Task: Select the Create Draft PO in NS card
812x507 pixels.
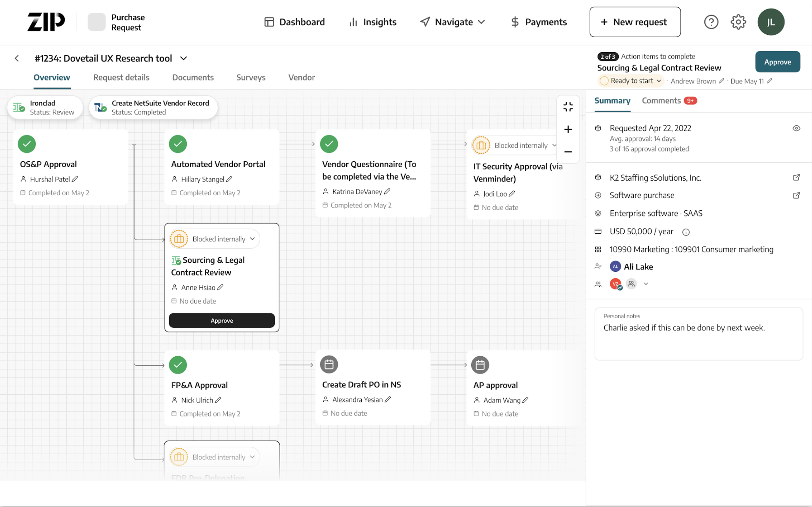Action: coord(373,387)
